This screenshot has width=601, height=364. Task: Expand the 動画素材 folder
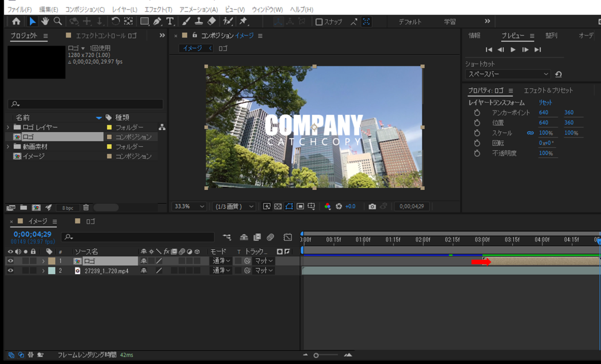(8, 147)
